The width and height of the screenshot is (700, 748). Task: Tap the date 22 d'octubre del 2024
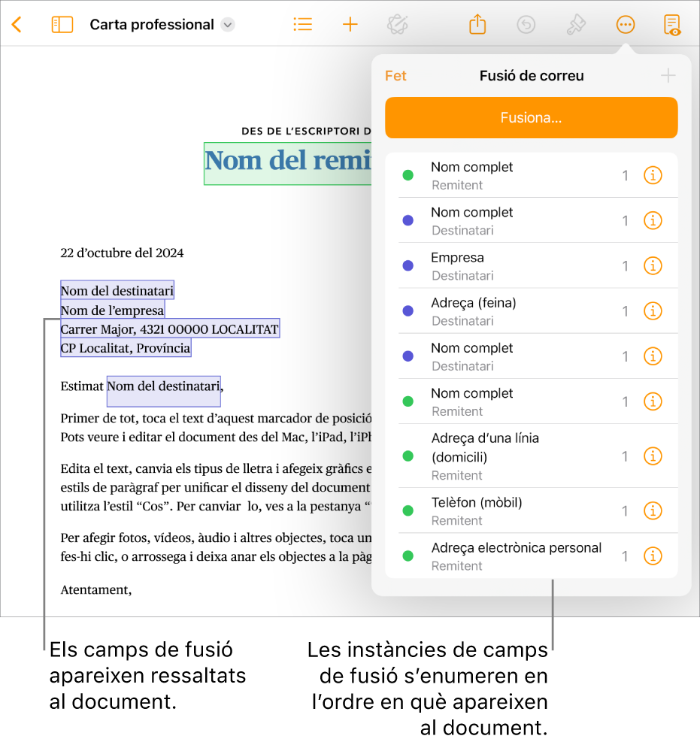(x=122, y=253)
